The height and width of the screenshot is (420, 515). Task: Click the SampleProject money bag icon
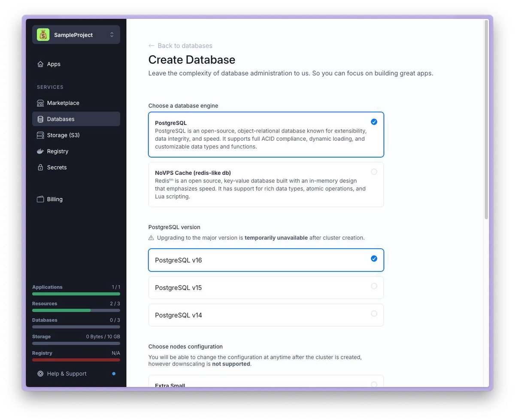pos(43,35)
